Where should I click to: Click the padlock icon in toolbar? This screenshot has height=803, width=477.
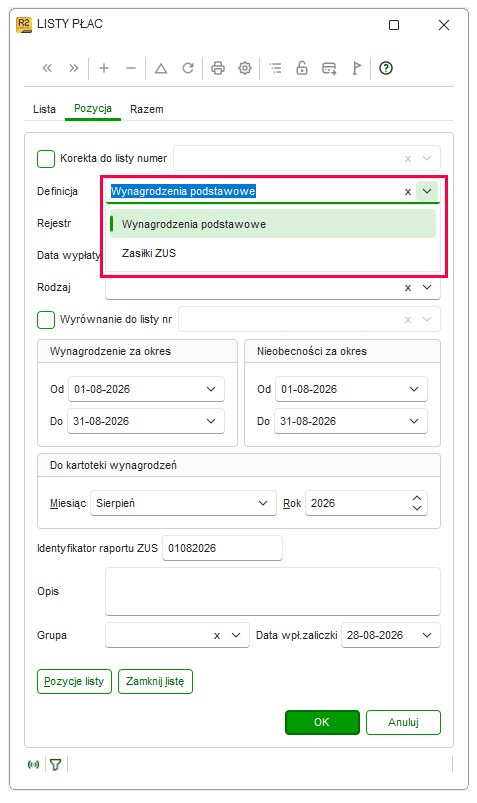click(x=302, y=68)
